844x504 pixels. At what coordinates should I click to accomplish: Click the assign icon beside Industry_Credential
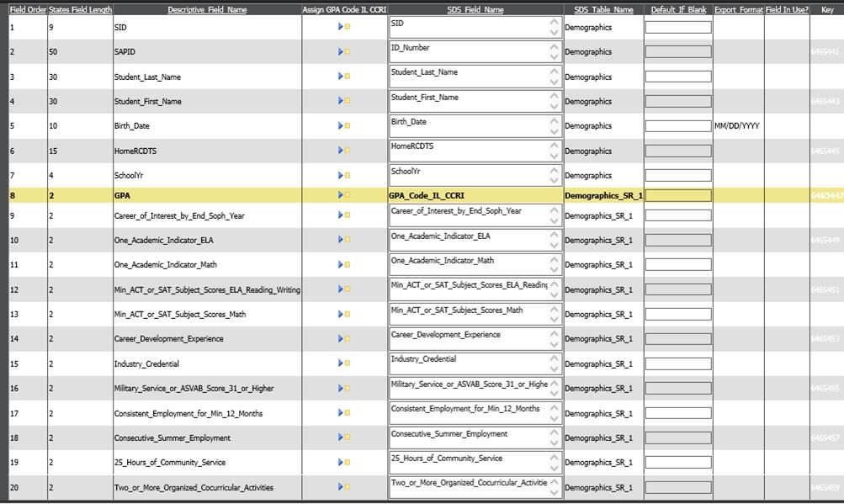[344, 363]
